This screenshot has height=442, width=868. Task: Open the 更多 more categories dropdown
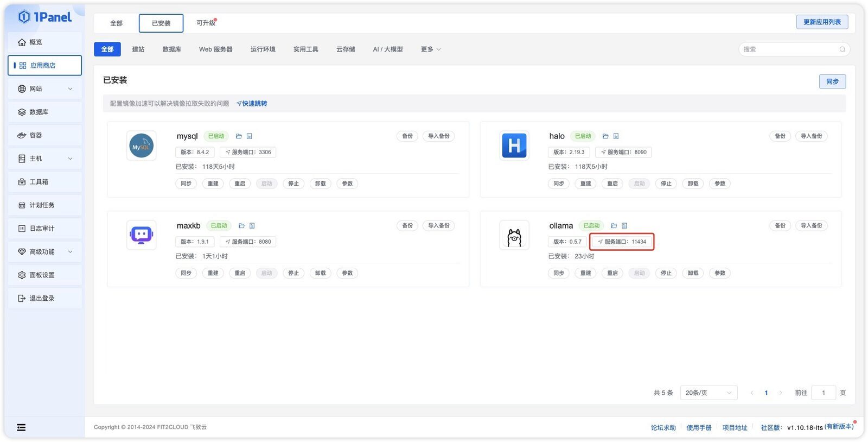(x=431, y=49)
